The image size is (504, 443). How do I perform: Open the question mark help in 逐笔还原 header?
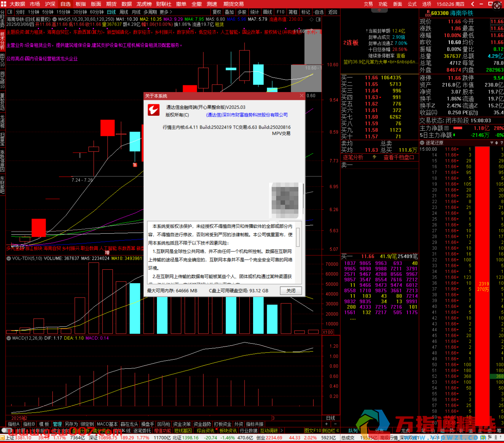(501, 143)
